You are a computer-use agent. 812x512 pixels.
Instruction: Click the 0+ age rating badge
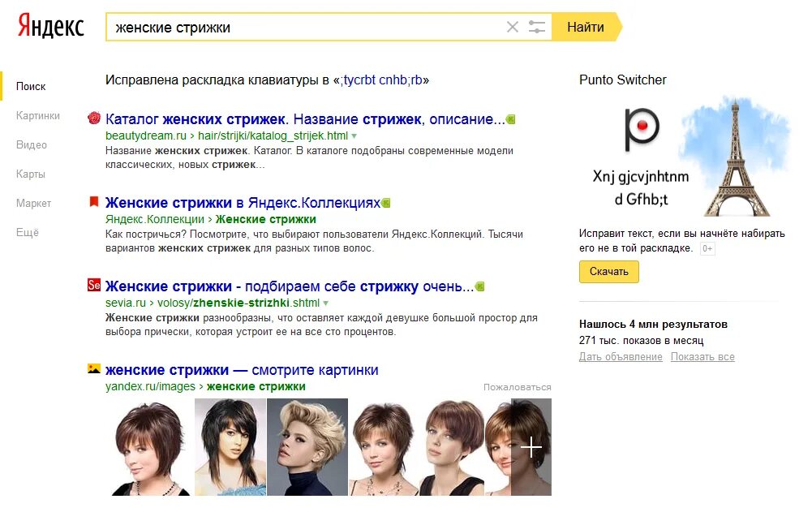(x=707, y=249)
